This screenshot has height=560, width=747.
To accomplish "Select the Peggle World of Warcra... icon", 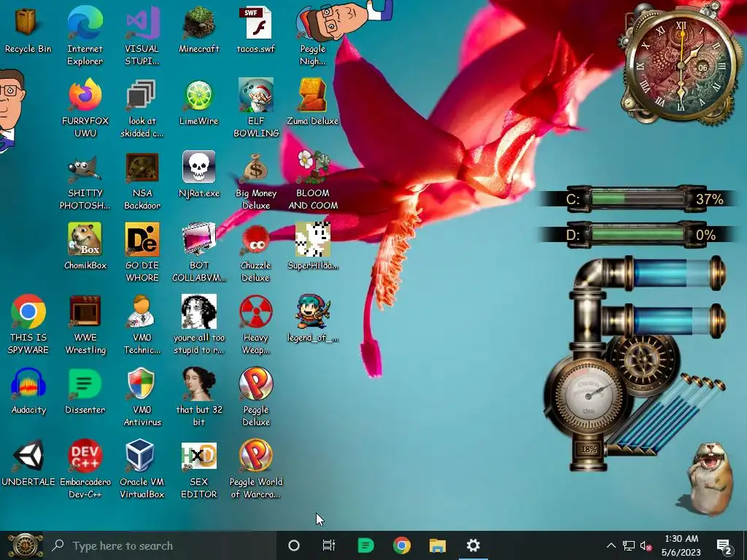I will coord(256,468).
